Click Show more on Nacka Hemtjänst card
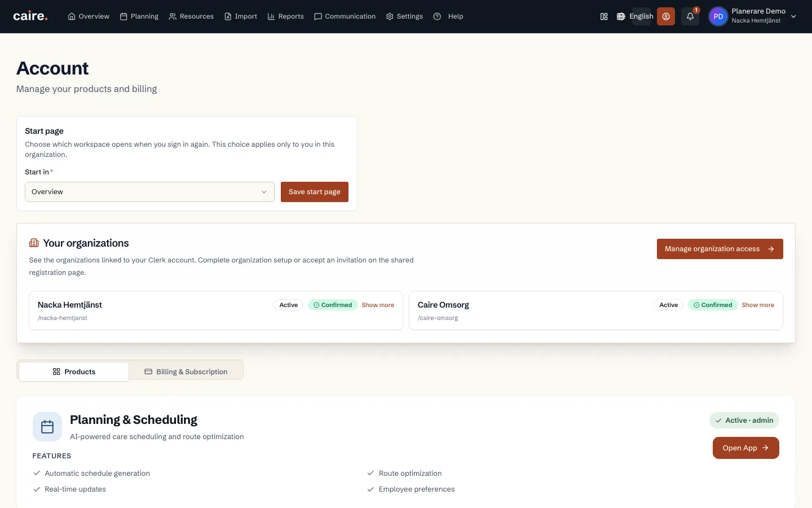 click(x=378, y=305)
